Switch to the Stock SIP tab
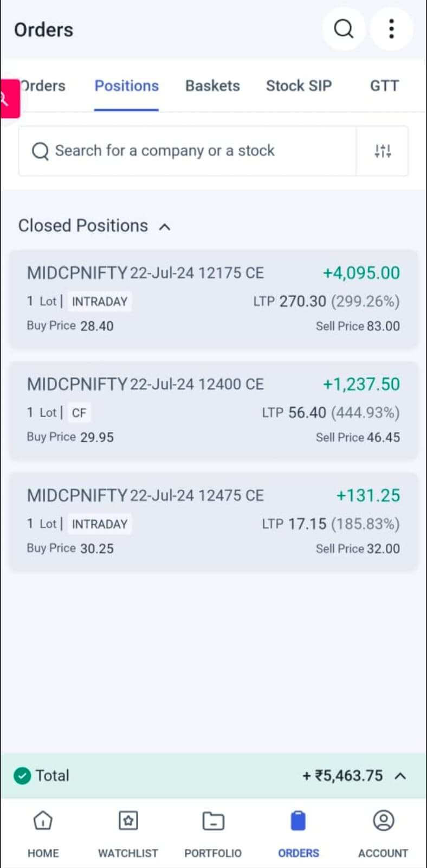427x868 pixels. [299, 86]
